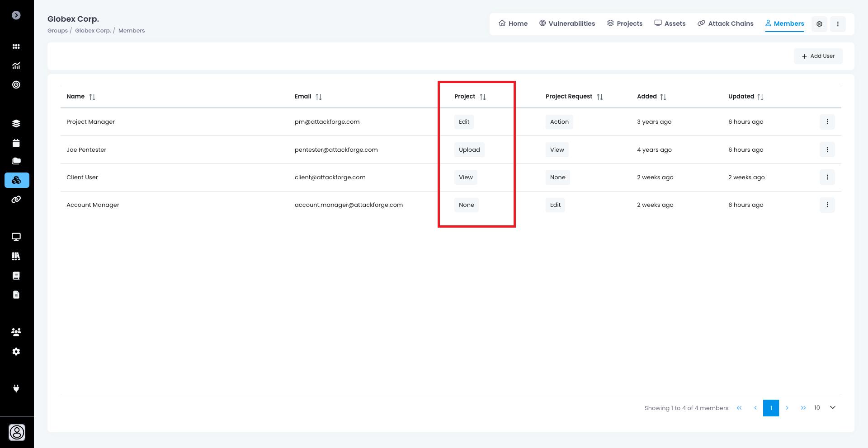This screenshot has height=448, width=868.
Task: Sort the table by Name column
Action: (92, 97)
